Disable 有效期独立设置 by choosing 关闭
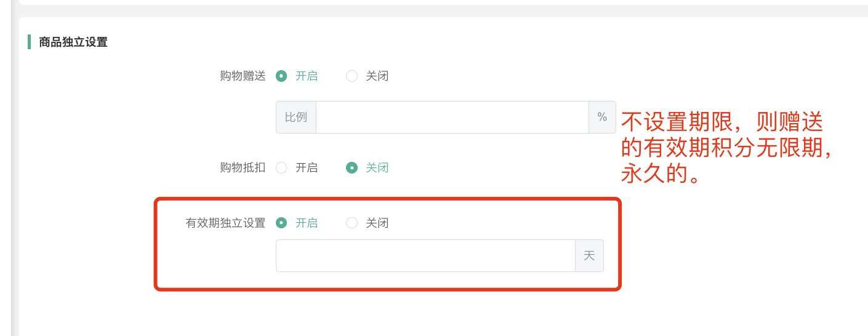 click(352, 223)
